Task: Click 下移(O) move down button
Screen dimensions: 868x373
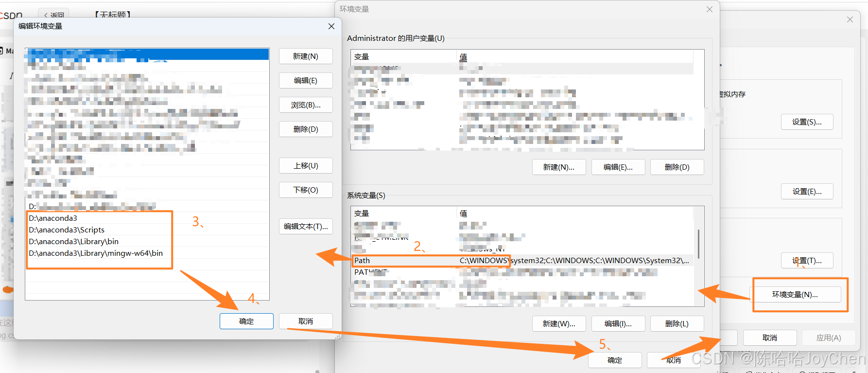Action: 306,190
